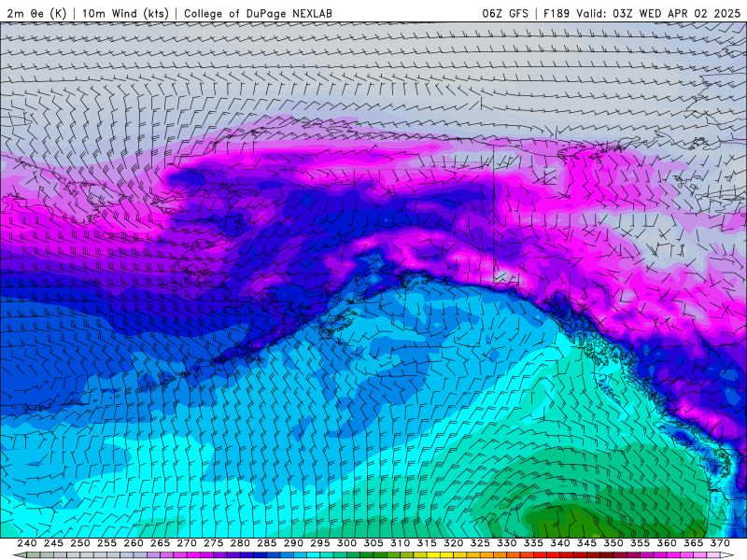
Task: Click the 245 value on the color scale
Action: [x=53, y=543]
